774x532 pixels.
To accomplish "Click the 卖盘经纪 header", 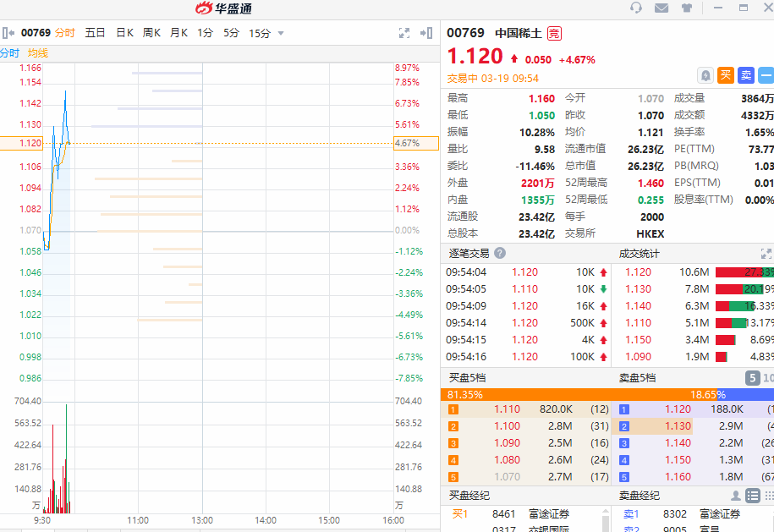I will coord(640,496).
